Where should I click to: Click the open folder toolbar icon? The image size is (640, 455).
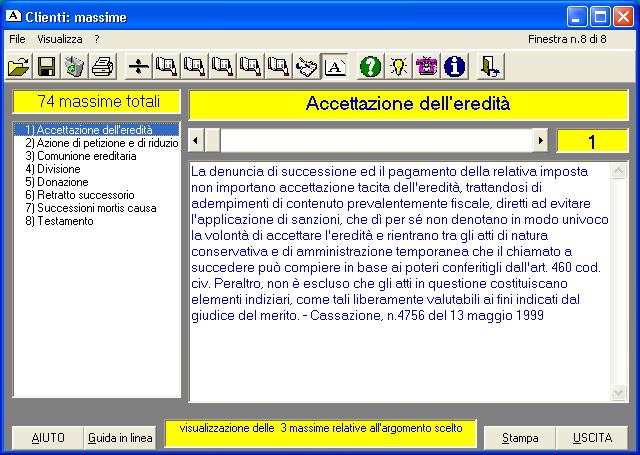click(18, 67)
